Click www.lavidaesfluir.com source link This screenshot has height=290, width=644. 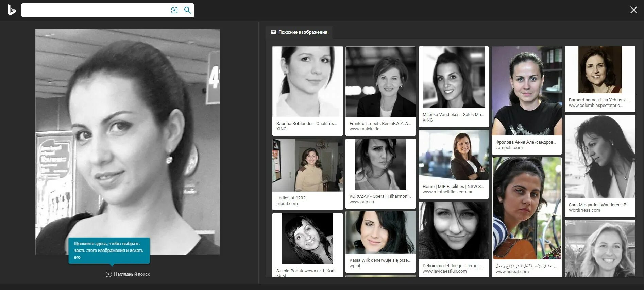[x=444, y=271]
